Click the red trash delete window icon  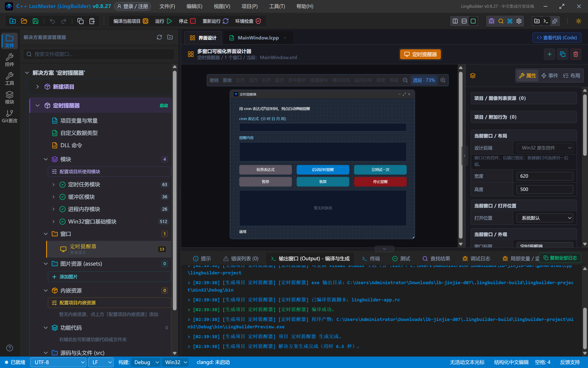click(x=576, y=54)
